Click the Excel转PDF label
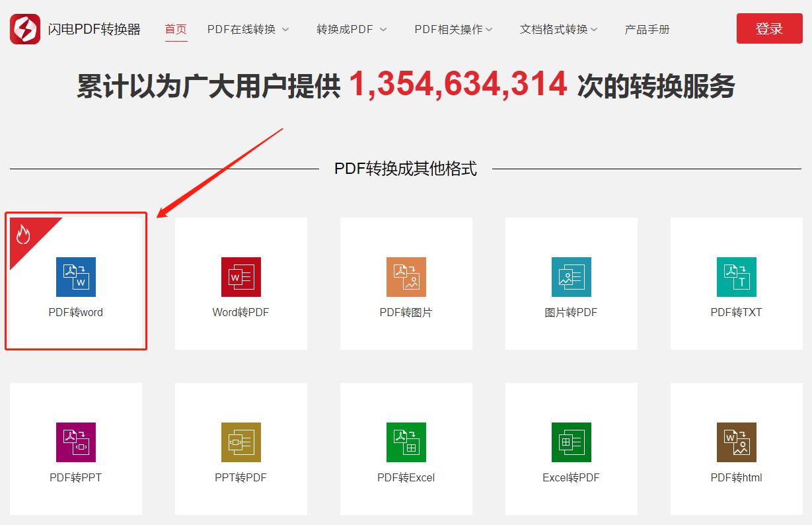Viewport: 812px width, 525px height. tap(572, 477)
